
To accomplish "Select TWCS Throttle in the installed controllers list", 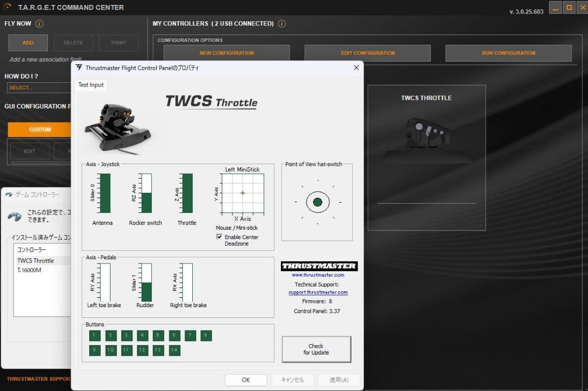I will coord(35,261).
